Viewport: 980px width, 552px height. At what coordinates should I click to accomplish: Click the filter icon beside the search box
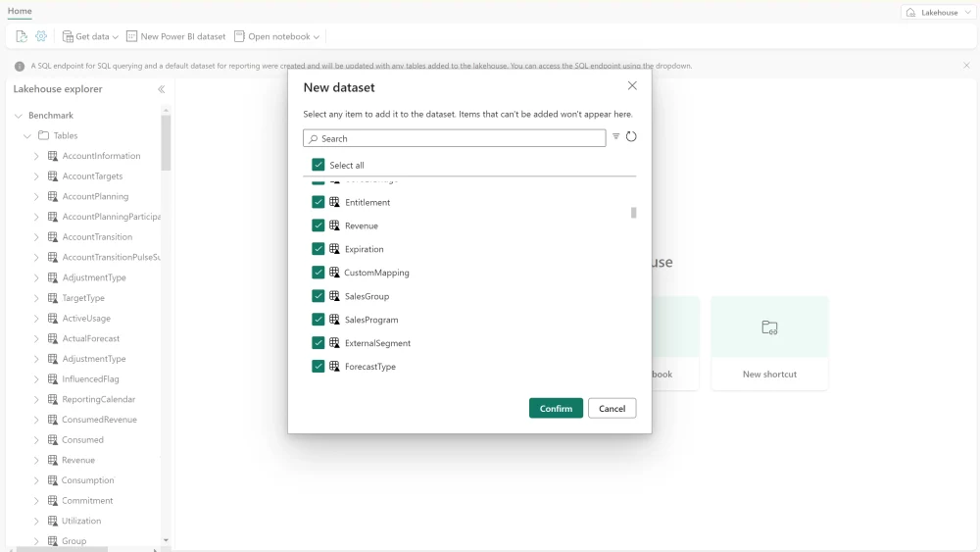pos(615,136)
